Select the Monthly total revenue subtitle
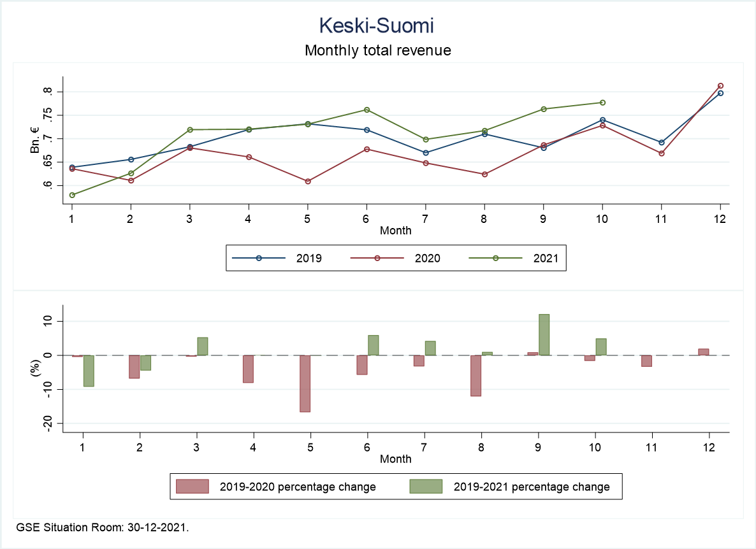 (377, 50)
